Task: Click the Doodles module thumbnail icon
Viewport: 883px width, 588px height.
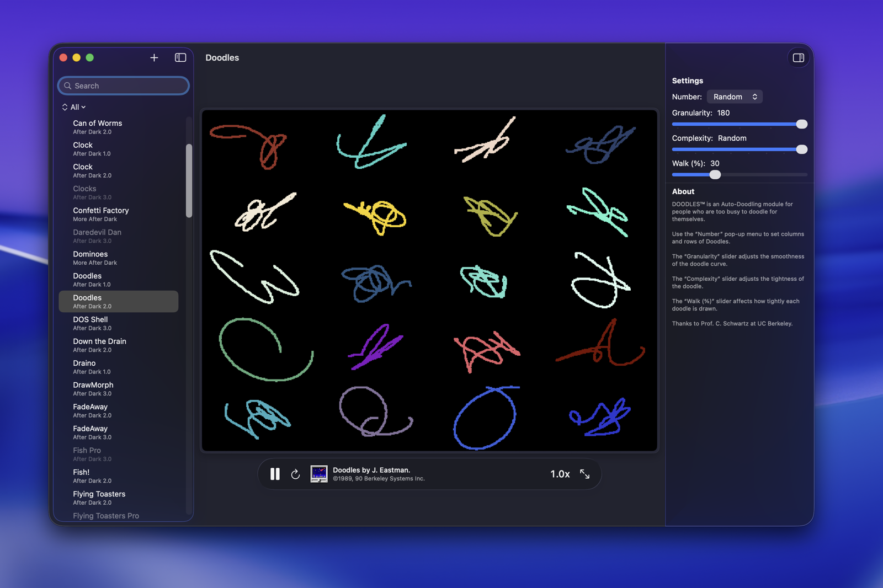Action: coord(319,474)
